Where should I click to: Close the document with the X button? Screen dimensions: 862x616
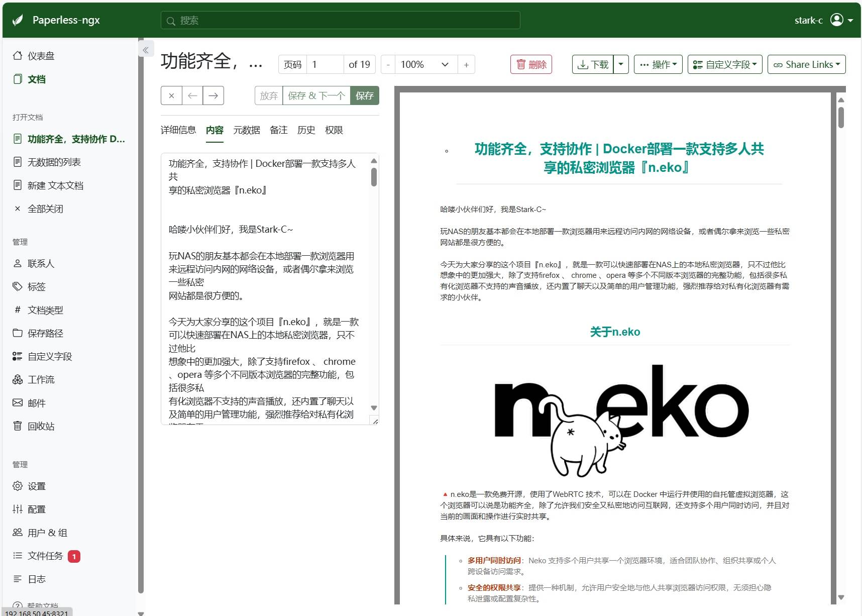pyautogui.click(x=171, y=95)
